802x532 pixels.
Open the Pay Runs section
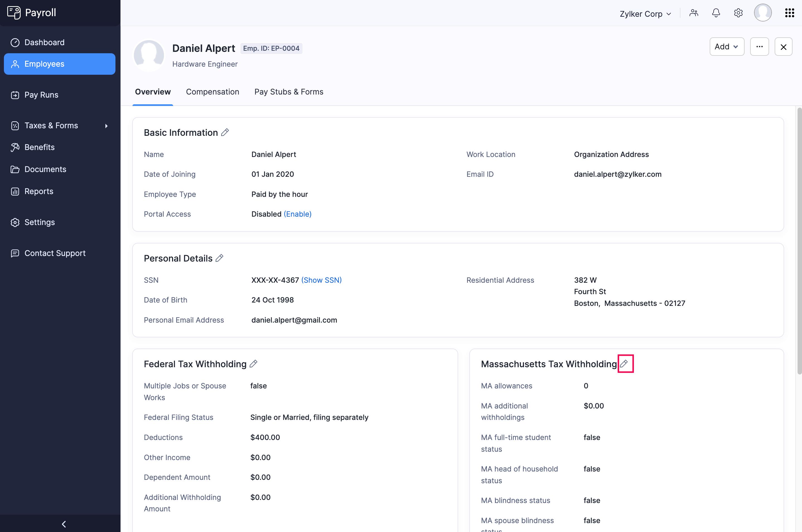click(41, 95)
